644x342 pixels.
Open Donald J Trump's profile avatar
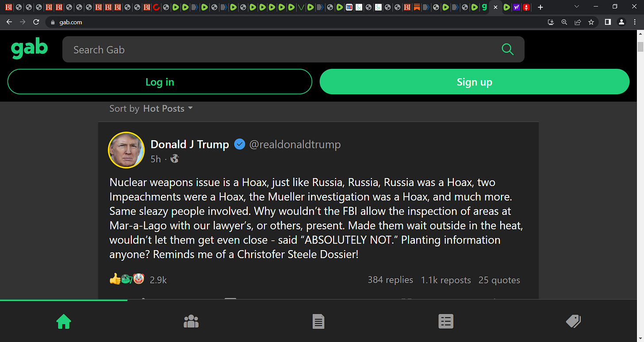(x=126, y=150)
